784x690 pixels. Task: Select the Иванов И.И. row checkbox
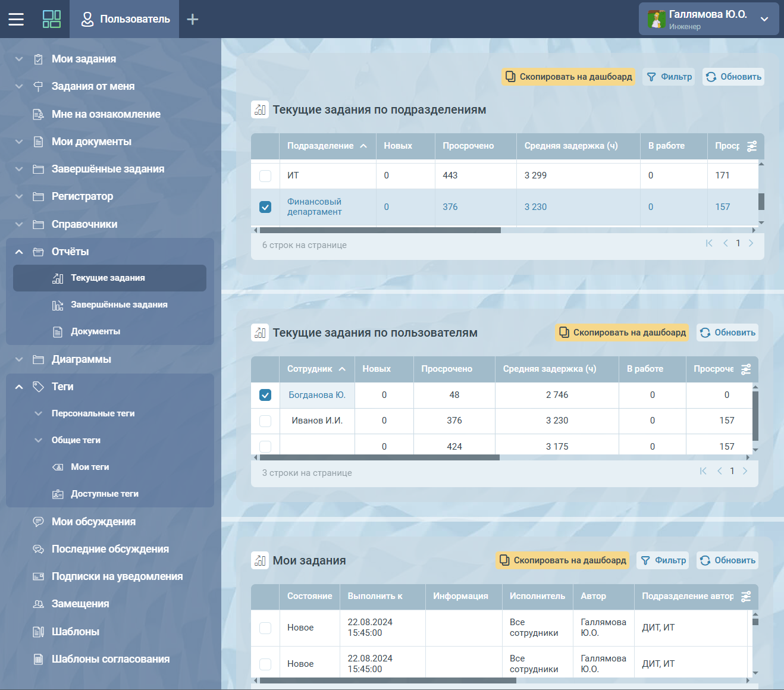point(265,421)
